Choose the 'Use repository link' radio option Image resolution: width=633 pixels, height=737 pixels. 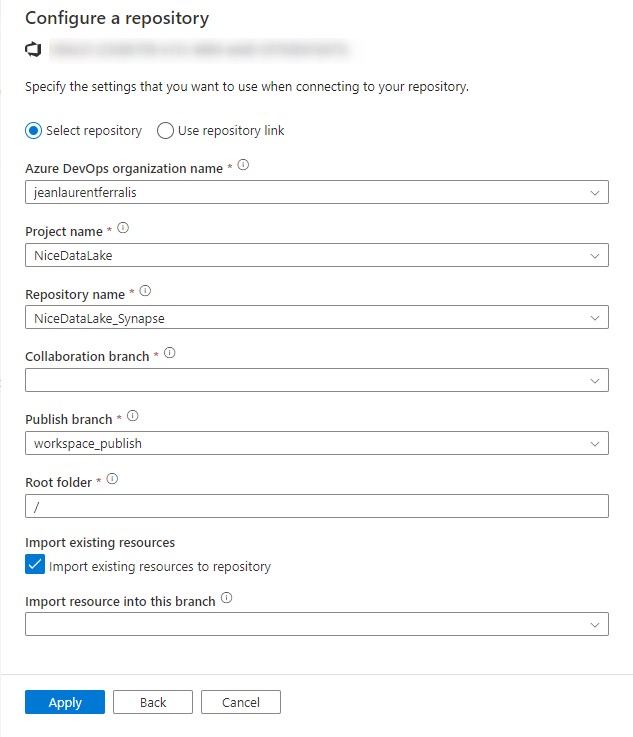point(165,131)
